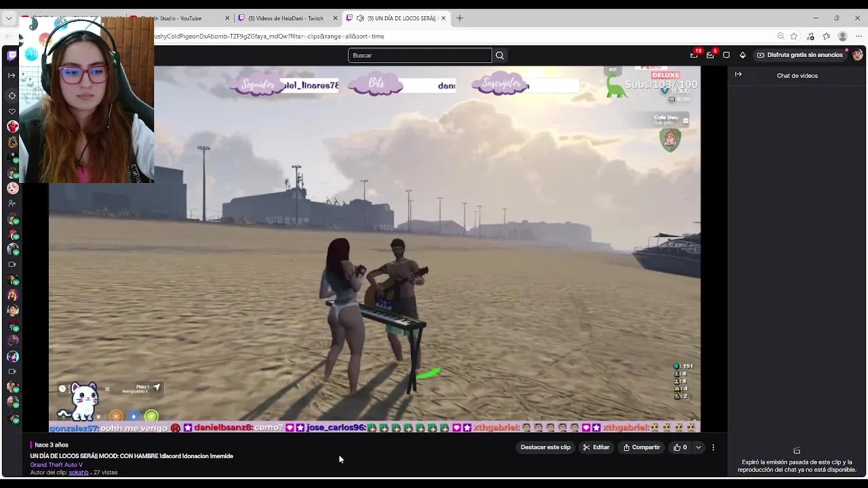Open whispers chat bubble icon
868x488 pixels.
tap(726, 55)
